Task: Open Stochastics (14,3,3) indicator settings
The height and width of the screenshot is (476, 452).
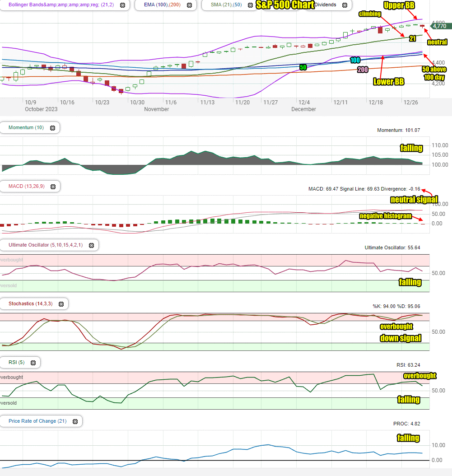Action: pos(30,303)
